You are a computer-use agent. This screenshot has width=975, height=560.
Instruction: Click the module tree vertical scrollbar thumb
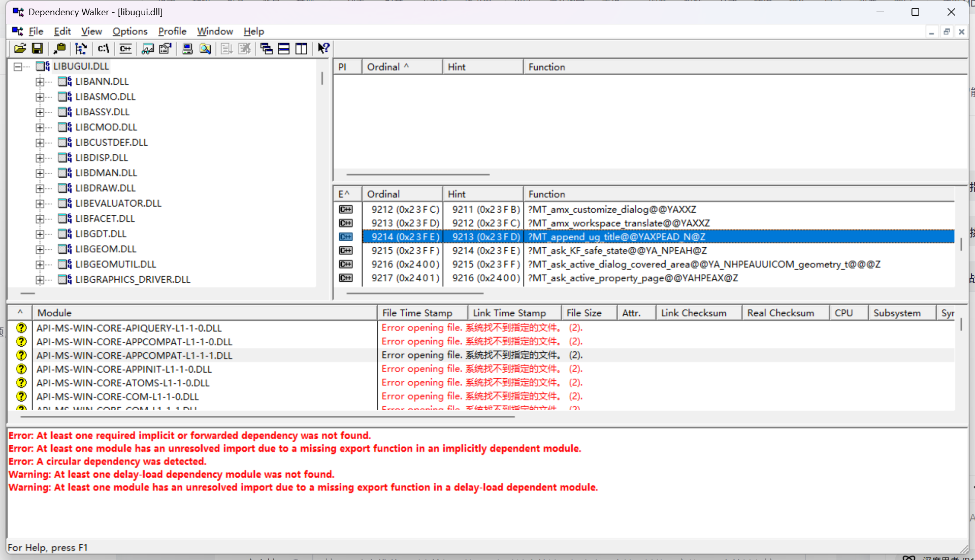[x=322, y=78]
